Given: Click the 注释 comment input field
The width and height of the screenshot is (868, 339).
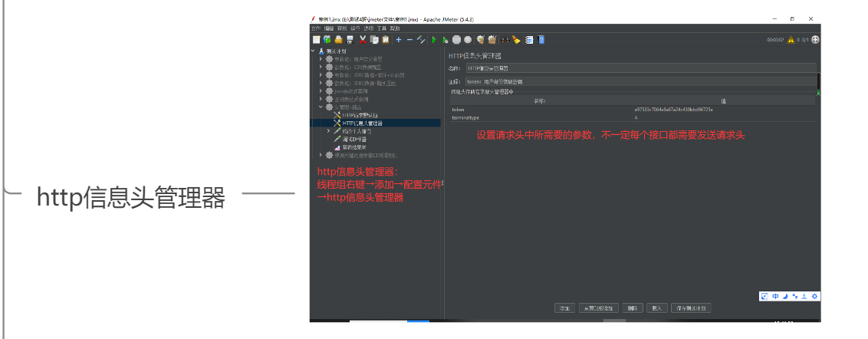Looking at the screenshot, I should [x=640, y=82].
